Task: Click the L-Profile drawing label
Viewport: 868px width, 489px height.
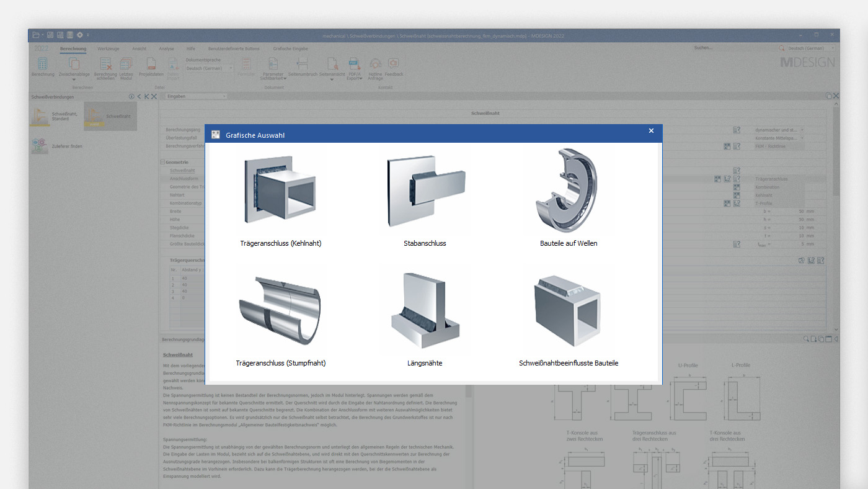Action: (x=741, y=366)
